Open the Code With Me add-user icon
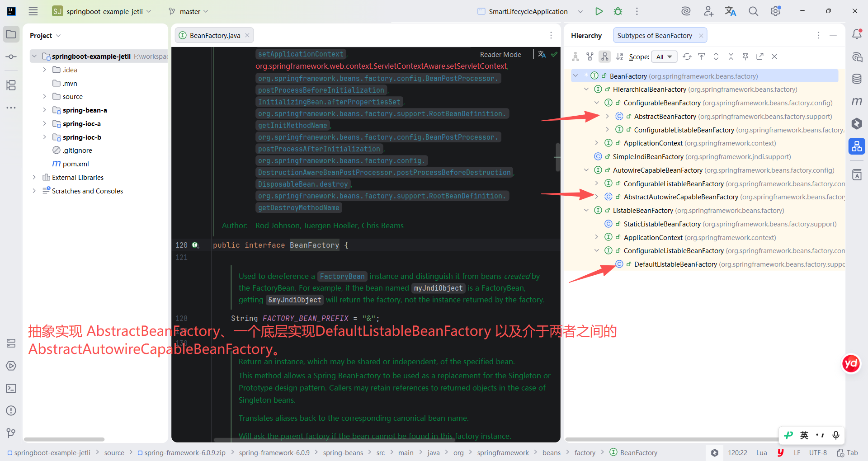 [708, 11]
